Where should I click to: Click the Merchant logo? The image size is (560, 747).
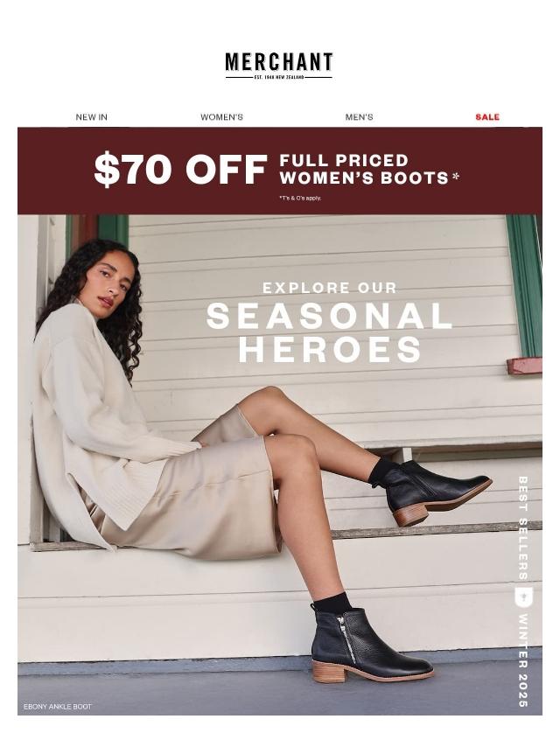click(279, 66)
